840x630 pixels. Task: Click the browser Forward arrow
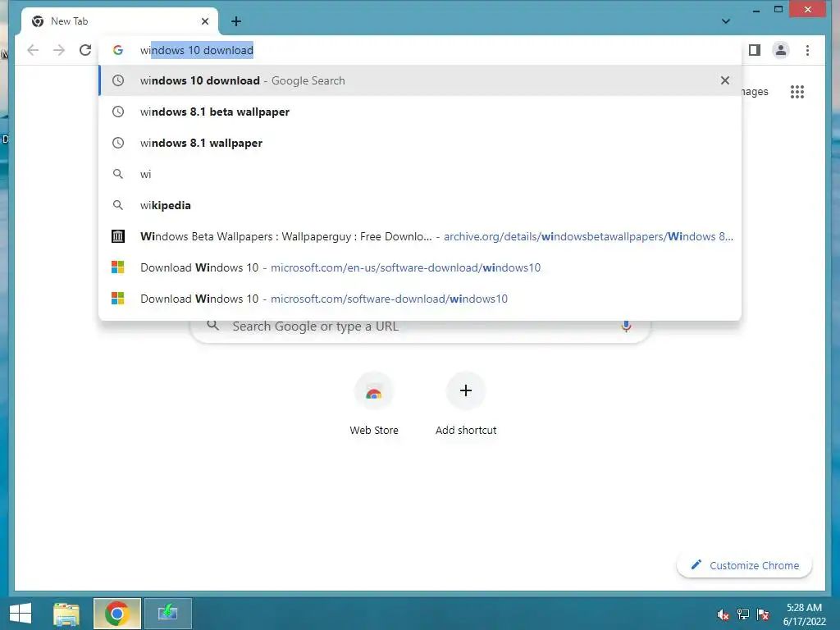(59, 50)
